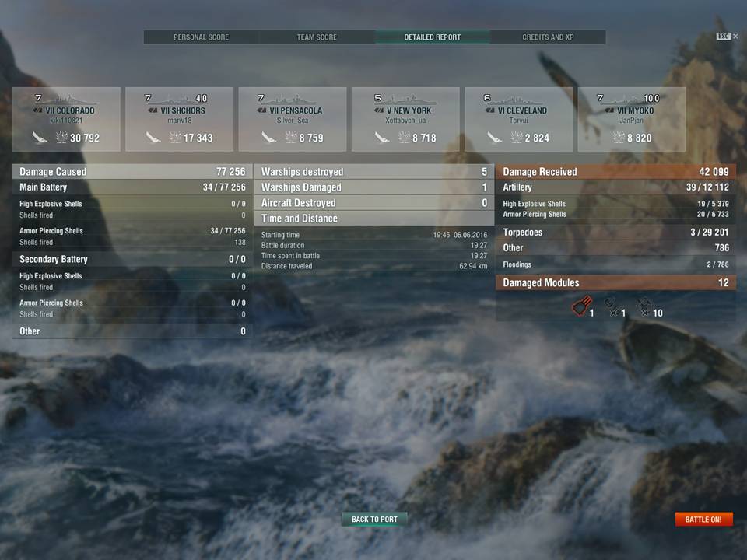Close report with ESC X icon
This screenshot has height=560, width=747.
(728, 37)
